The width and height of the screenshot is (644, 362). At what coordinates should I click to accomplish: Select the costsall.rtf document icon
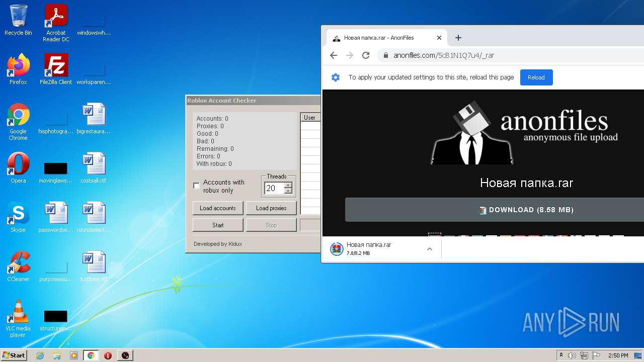tap(94, 168)
